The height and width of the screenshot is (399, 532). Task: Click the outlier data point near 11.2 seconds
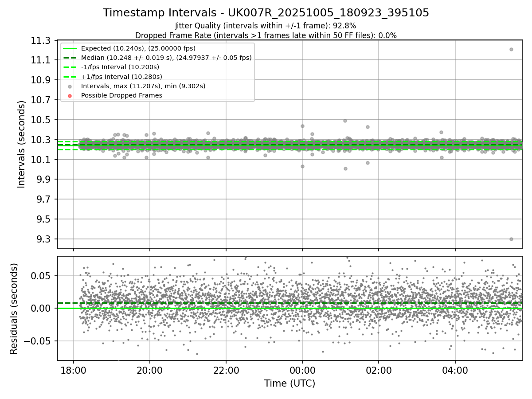click(511, 49)
